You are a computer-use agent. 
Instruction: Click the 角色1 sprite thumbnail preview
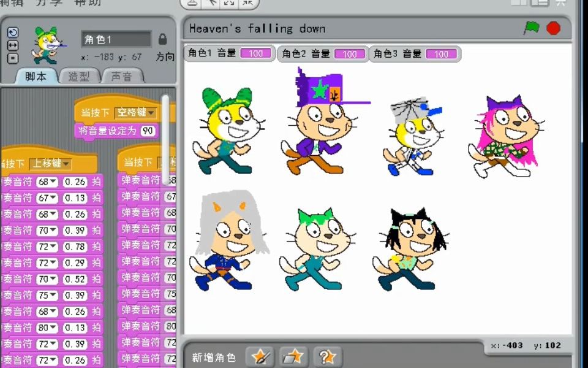click(x=48, y=45)
